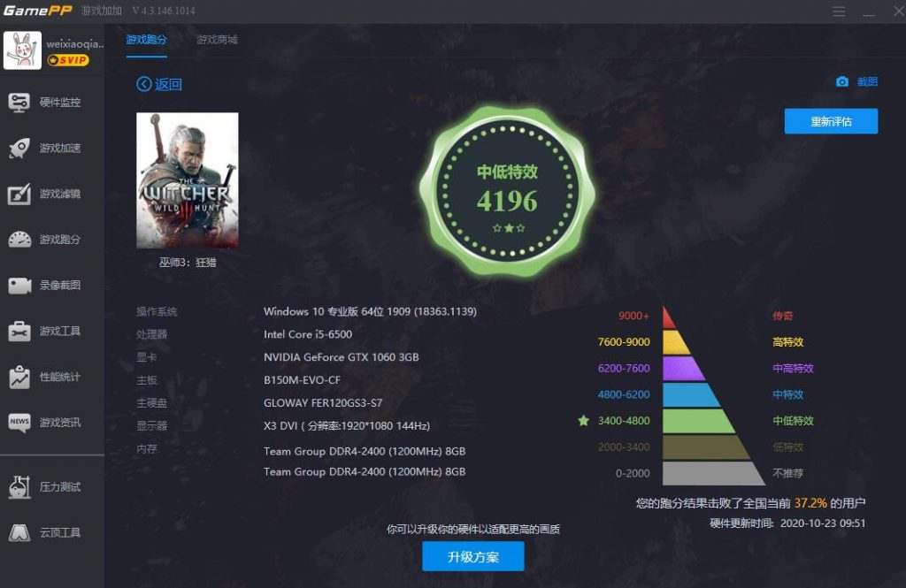Click the 截图 screenshot link text
This screenshot has width=906, height=588.
[867, 82]
